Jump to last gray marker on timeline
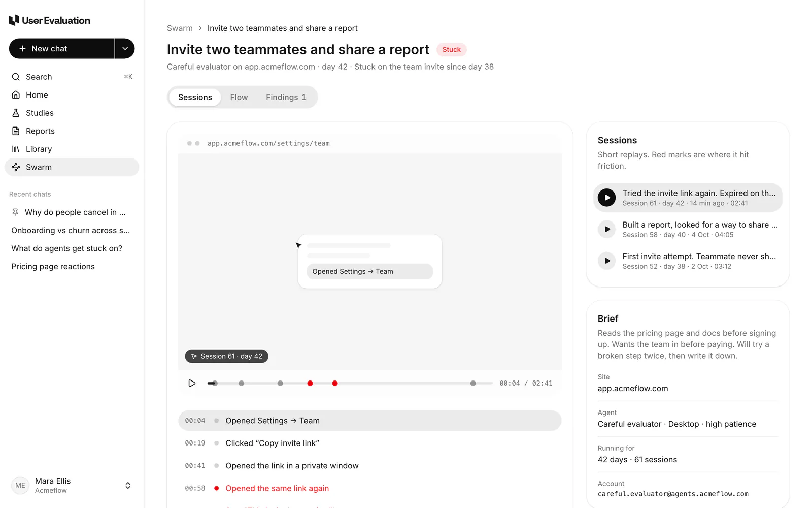The image size is (812, 508). point(473,383)
